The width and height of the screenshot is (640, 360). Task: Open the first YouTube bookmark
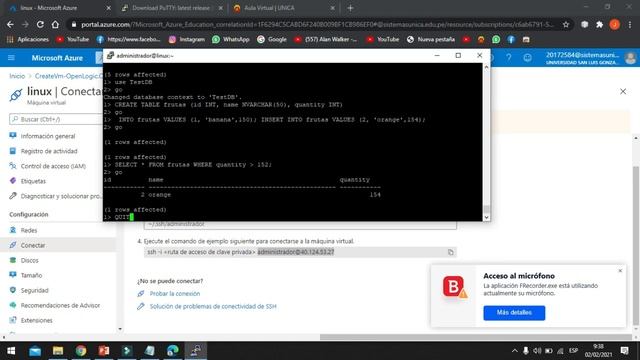[x=73, y=40]
